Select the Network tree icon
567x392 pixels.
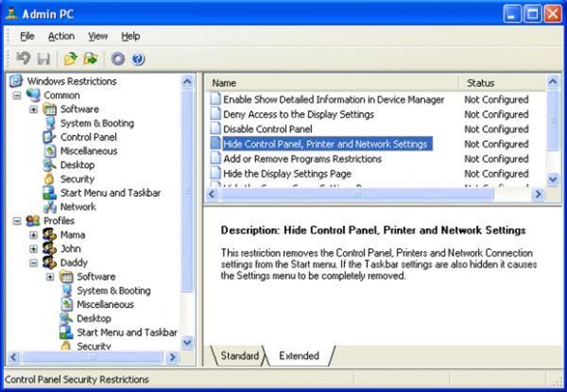pos(50,207)
